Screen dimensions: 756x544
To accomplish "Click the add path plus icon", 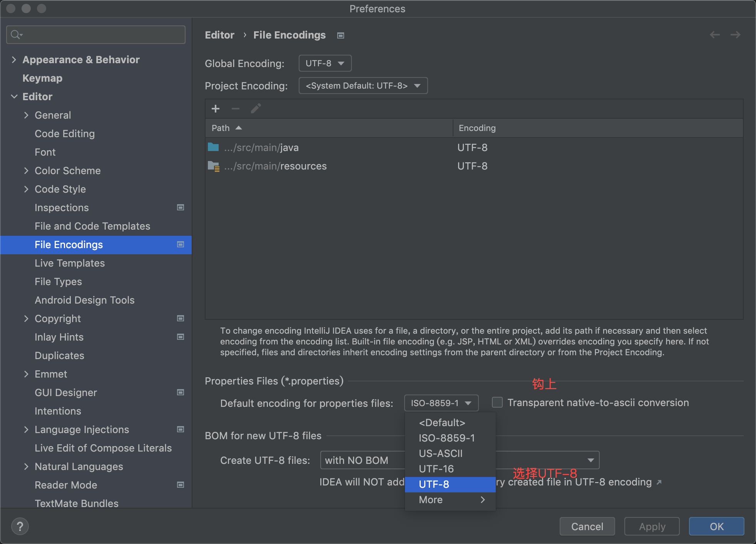I will pyautogui.click(x=216, y=109).
